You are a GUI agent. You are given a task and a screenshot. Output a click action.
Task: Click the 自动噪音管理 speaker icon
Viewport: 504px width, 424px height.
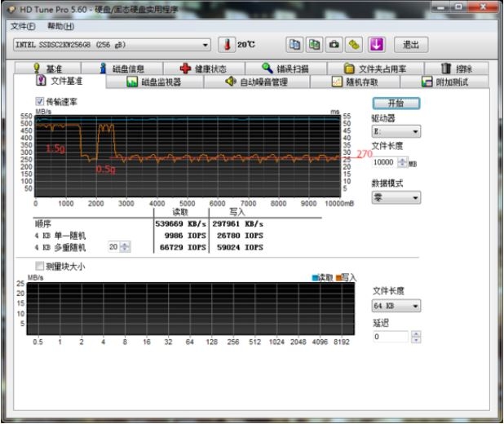point(231,82)
